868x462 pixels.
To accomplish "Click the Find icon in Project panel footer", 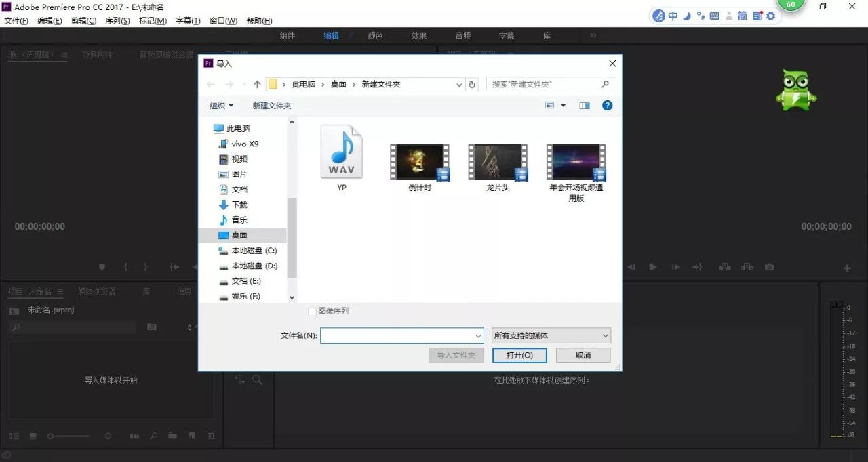I will (x=154, y=436).
